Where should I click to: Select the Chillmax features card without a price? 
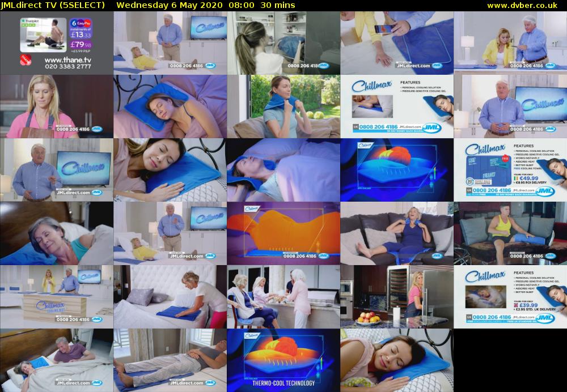click(397, 106)
